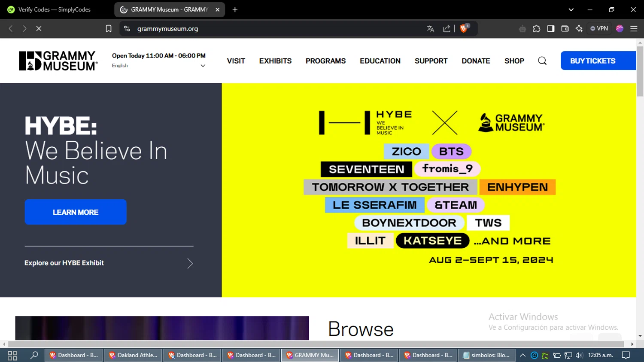Click the GRAMMY Museum logo
644x362 pixels.
(x=58, y=61)
